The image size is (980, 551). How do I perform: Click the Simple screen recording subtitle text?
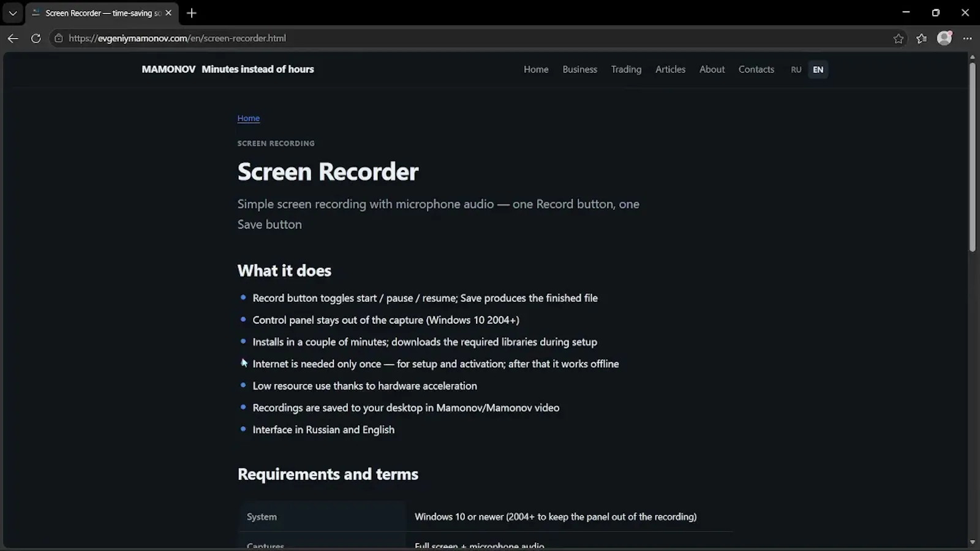pos(438,214)
